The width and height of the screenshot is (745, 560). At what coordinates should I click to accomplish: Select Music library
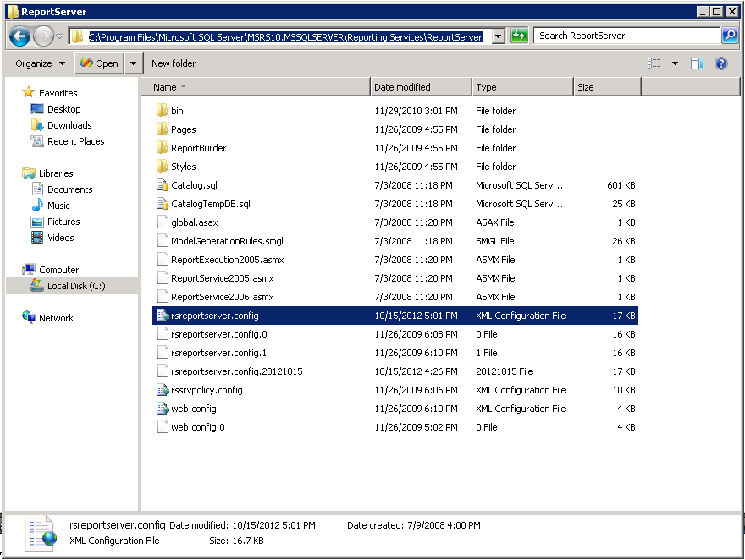pos(58,206)
